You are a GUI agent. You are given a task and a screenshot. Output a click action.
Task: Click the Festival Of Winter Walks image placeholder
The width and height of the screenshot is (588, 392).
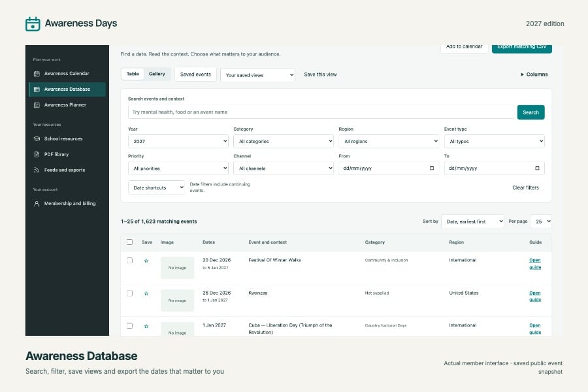[177, 268]
